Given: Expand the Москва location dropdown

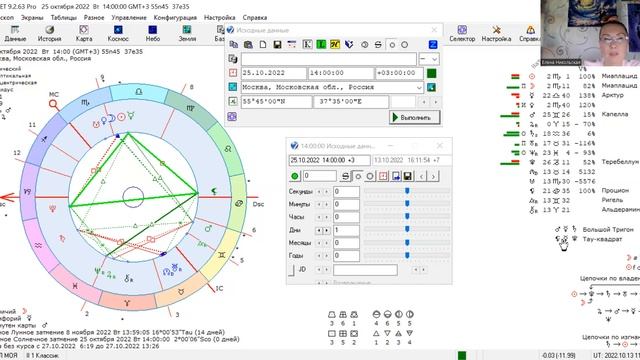Looking at the screenshot, I should pyautogui.click(x=419, y=87).
